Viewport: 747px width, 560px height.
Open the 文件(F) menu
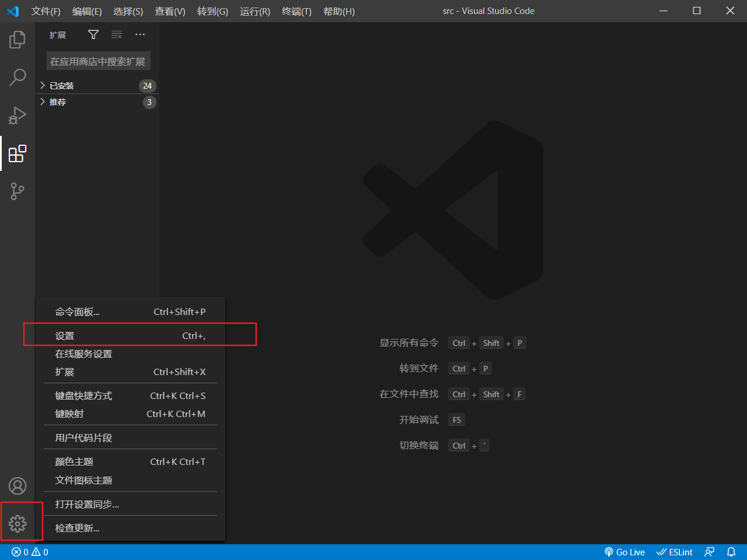click(46, 11)
